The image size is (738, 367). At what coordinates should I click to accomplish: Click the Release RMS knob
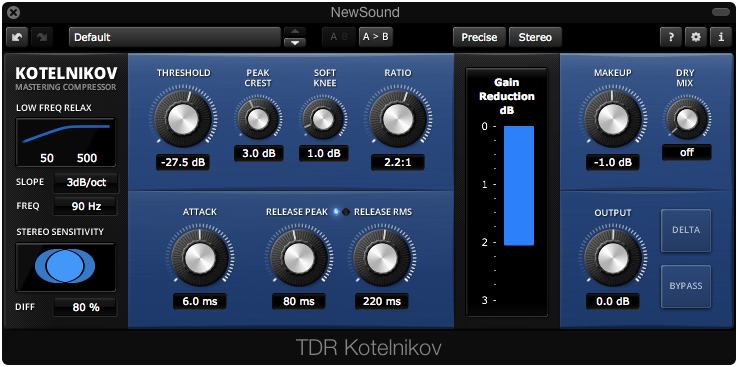382,258
